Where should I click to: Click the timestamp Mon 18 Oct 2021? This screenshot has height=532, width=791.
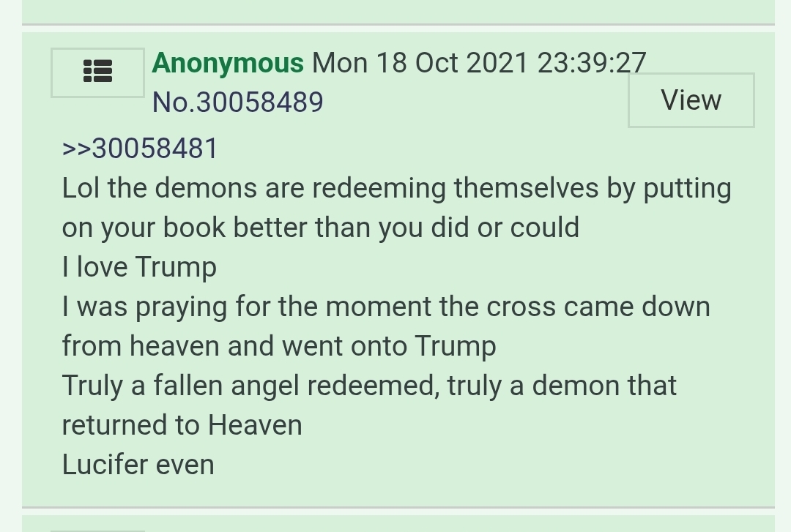click(420, 63)
